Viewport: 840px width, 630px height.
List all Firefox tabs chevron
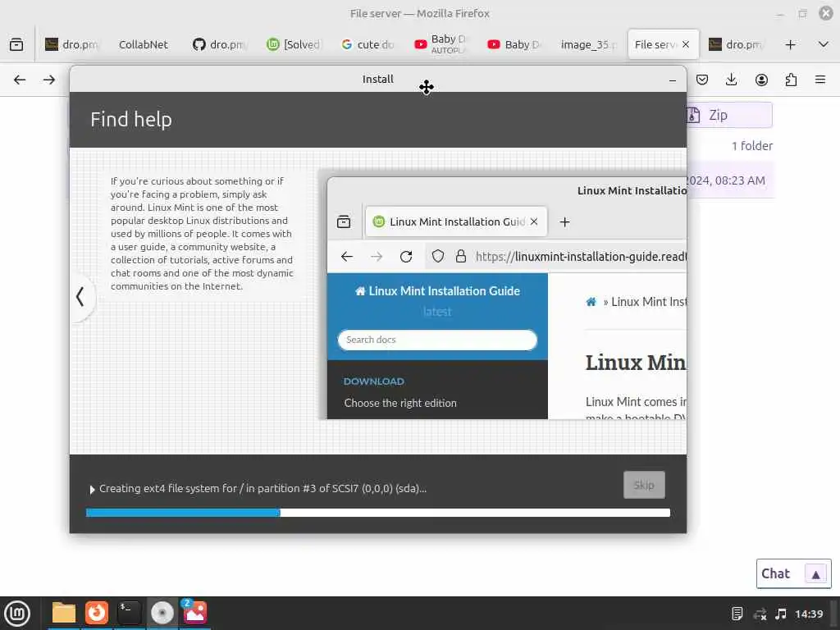coord(824,44)
